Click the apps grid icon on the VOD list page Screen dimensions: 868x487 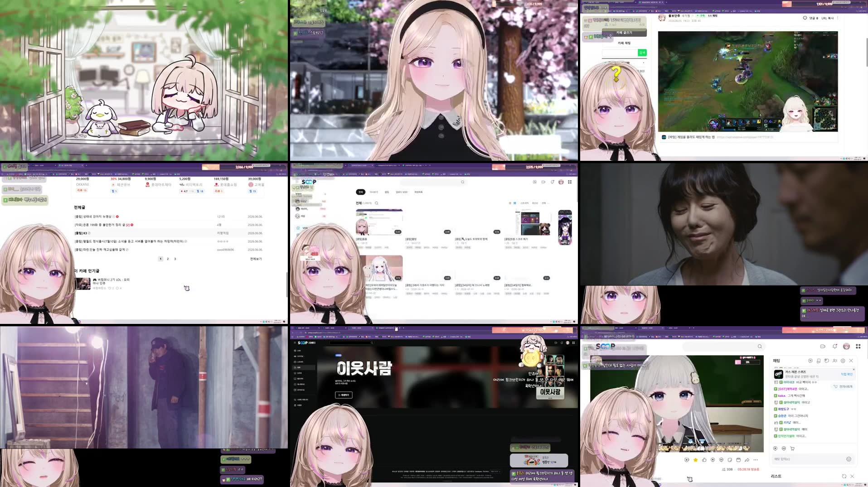[570, 182]
